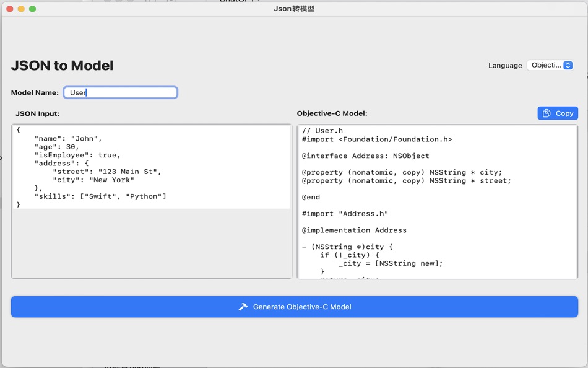The width and height of the screenshot is (588, 368).
Task: Click the blue up-down arrows on Language selector
Action: coord(569,64)
